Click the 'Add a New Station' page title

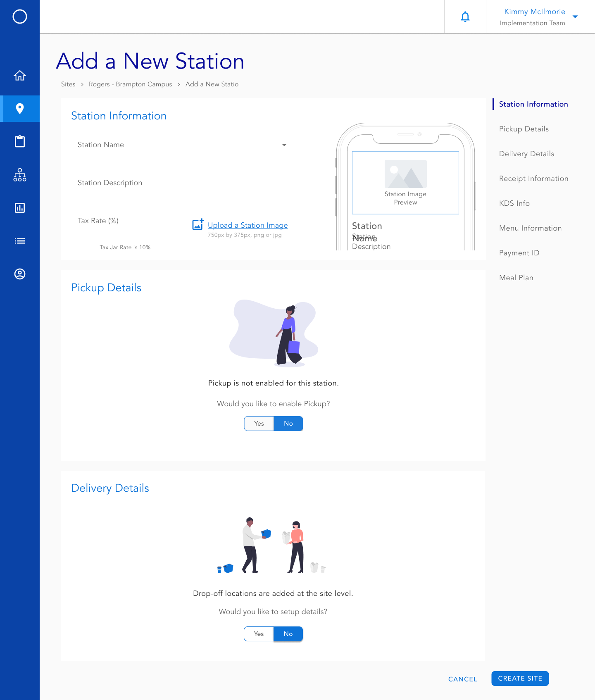[x=150, y=61]
